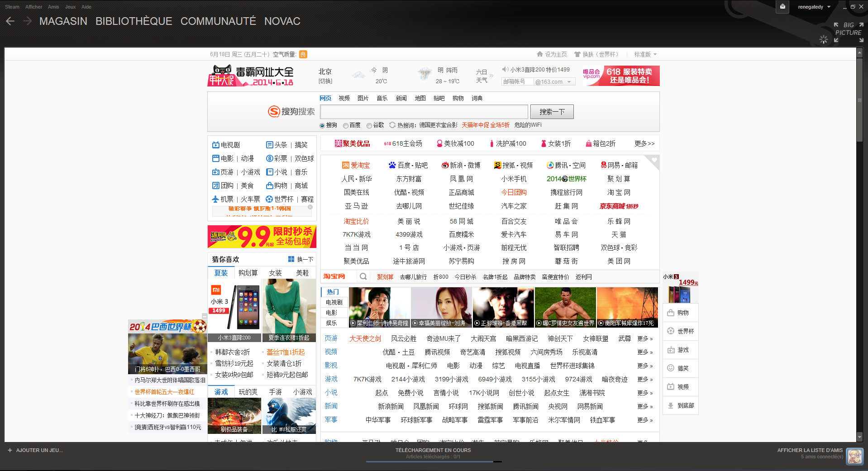Click the speaker announcement icon
The height and width of the screenshot is (471, 868).
505,69
